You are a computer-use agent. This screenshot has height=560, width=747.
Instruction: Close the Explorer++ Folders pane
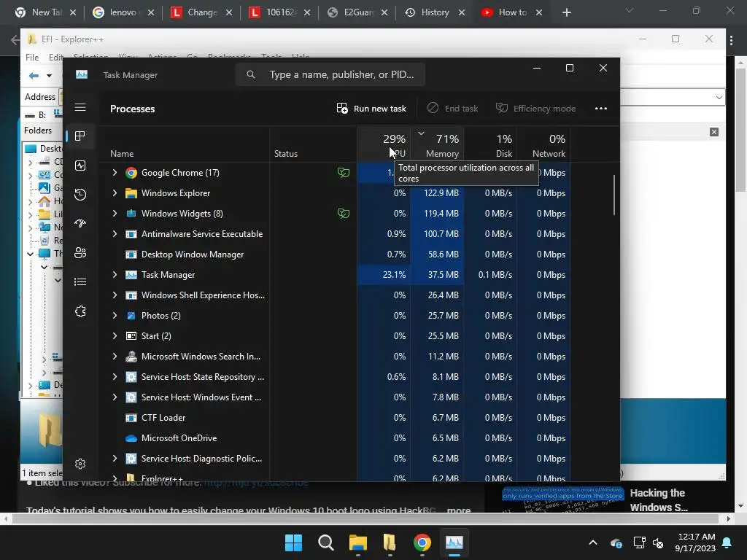coord(713,132)
